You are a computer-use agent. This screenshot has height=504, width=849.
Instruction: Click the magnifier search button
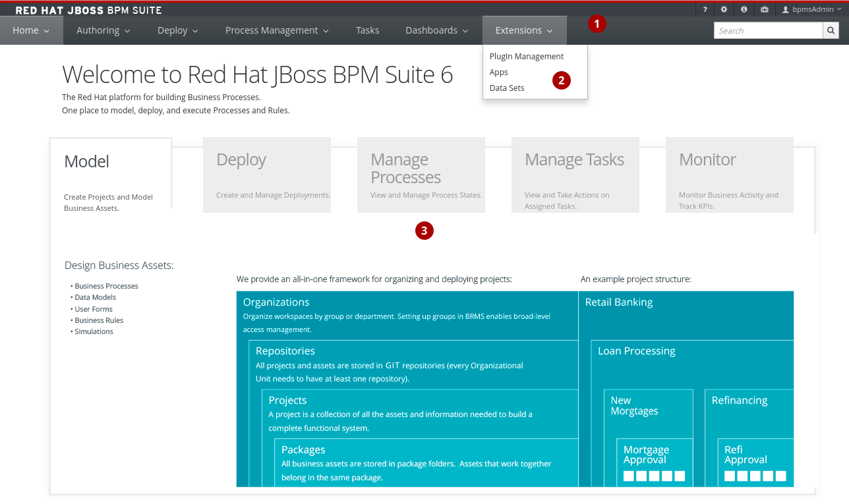pyautogui.click(x=831, y=30)
